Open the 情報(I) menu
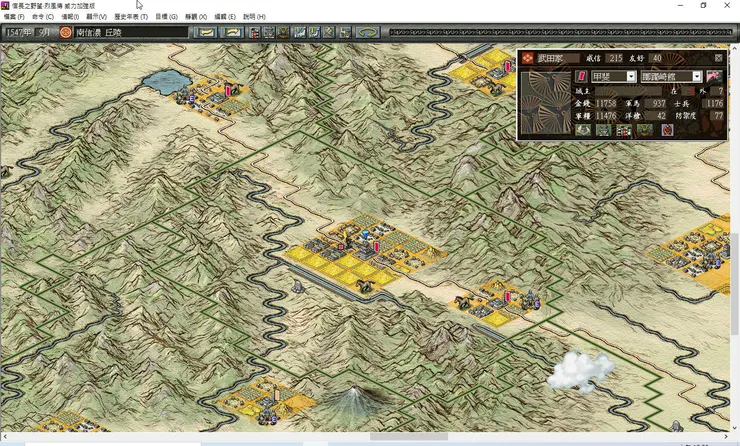The width and height of the screenshot is (740, 446). [x=70, y=17]
